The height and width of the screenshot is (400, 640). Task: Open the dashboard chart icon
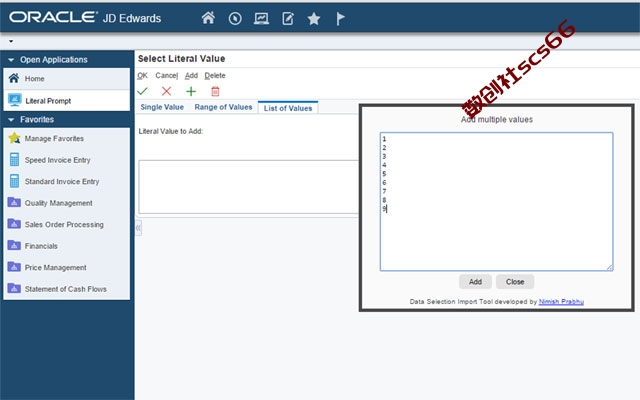[x=261, y=18]
